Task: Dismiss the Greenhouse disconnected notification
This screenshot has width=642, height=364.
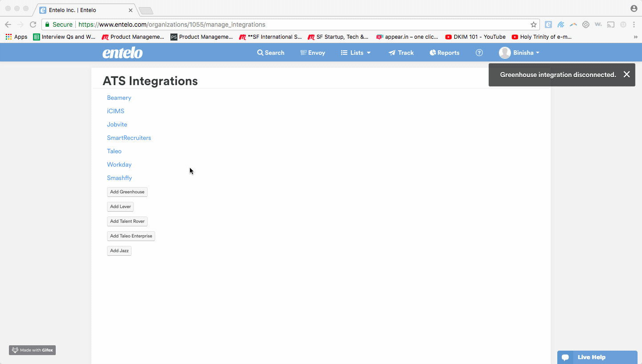Action: point(626,74)
